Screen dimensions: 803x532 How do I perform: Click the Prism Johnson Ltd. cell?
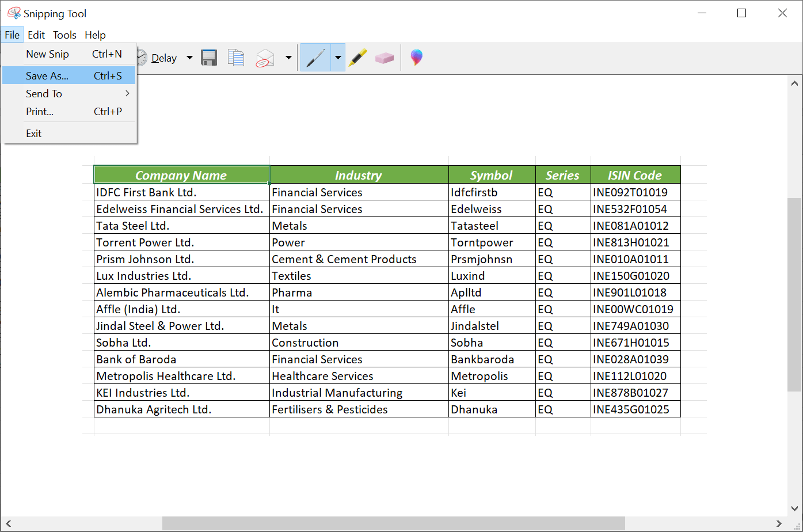click(x=181, y=259)
